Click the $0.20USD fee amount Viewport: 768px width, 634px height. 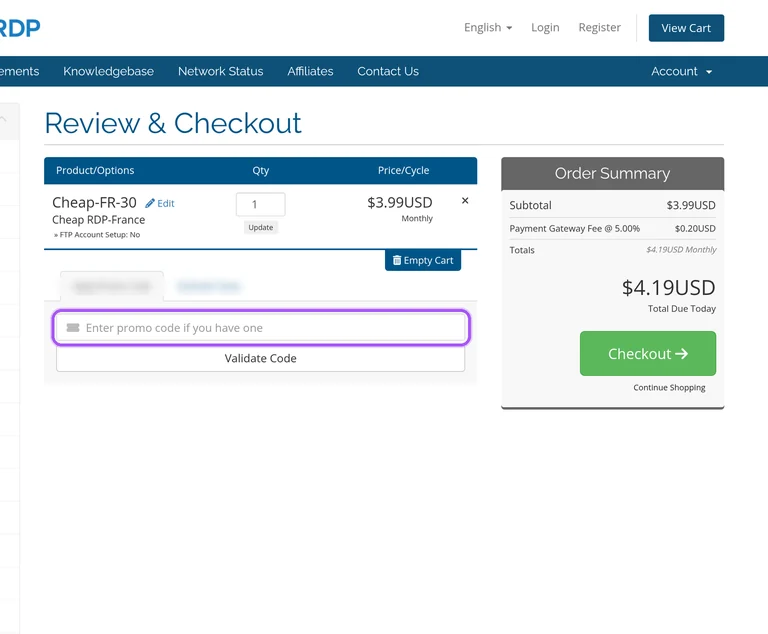click(x=695, y=229)
